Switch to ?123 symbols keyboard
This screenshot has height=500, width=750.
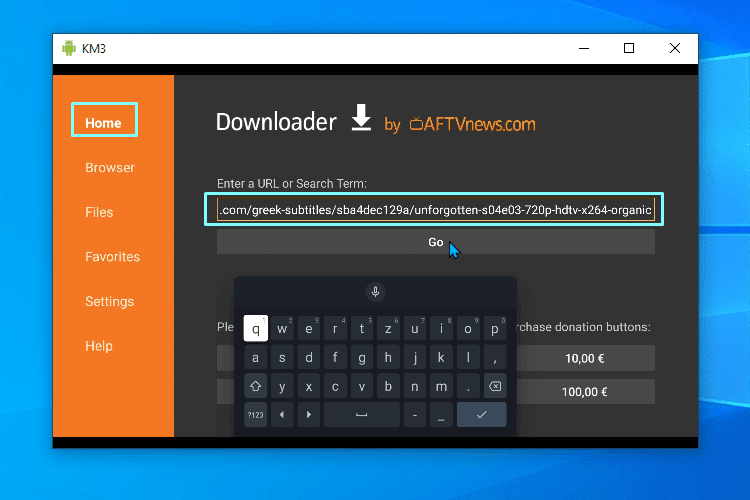tap(255, 414)
